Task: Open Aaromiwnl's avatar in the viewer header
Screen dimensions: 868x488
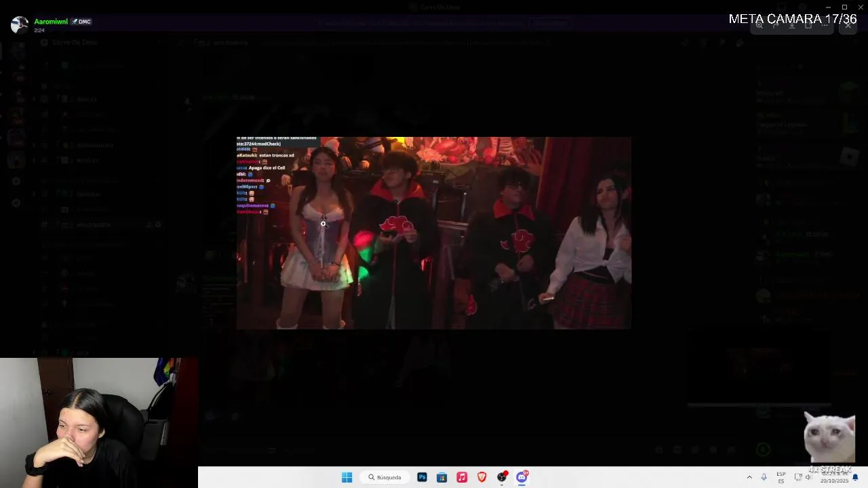Action: [x=20, y=25]
